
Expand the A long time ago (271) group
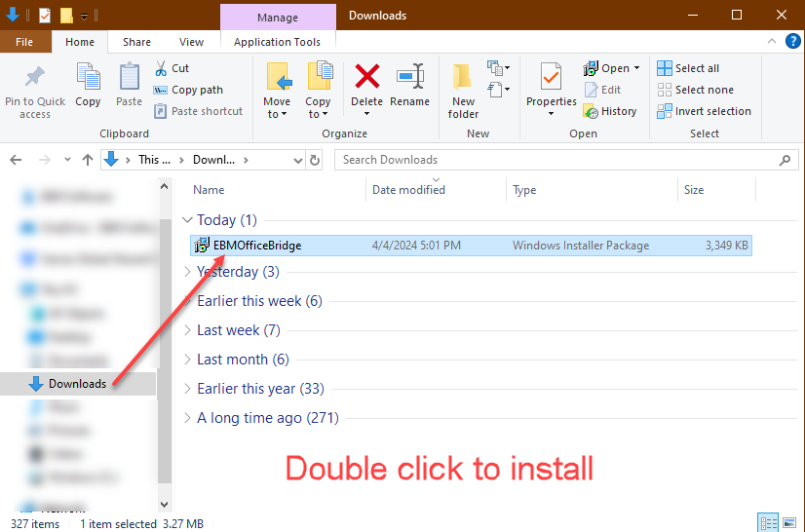click(187, 418)
